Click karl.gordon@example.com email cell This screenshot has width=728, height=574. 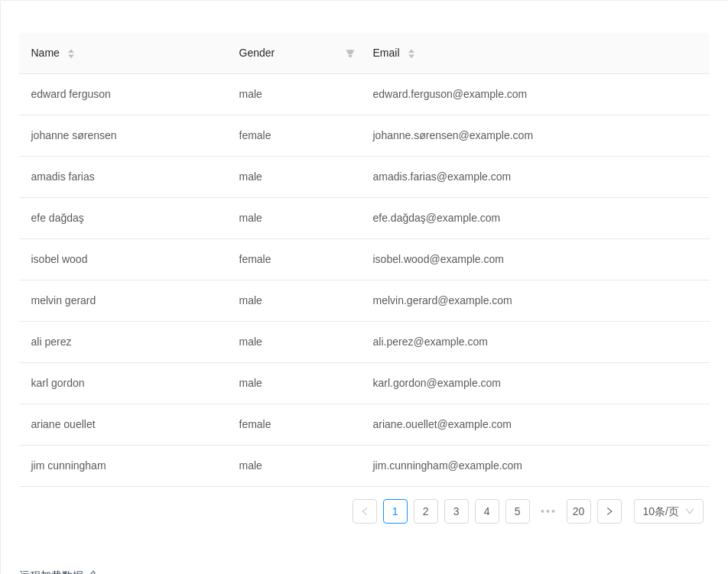437,383
